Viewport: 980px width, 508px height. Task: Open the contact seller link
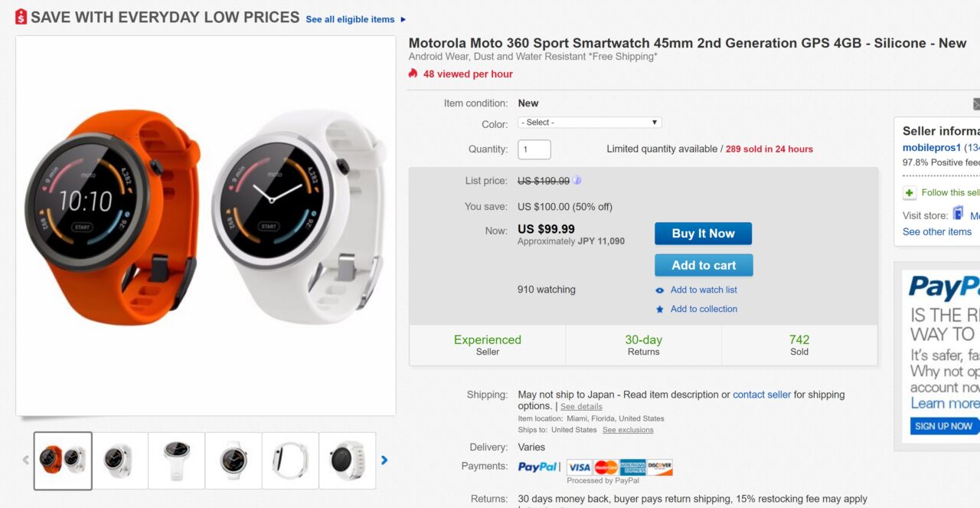pyautogui.click(x=761, y=395)
